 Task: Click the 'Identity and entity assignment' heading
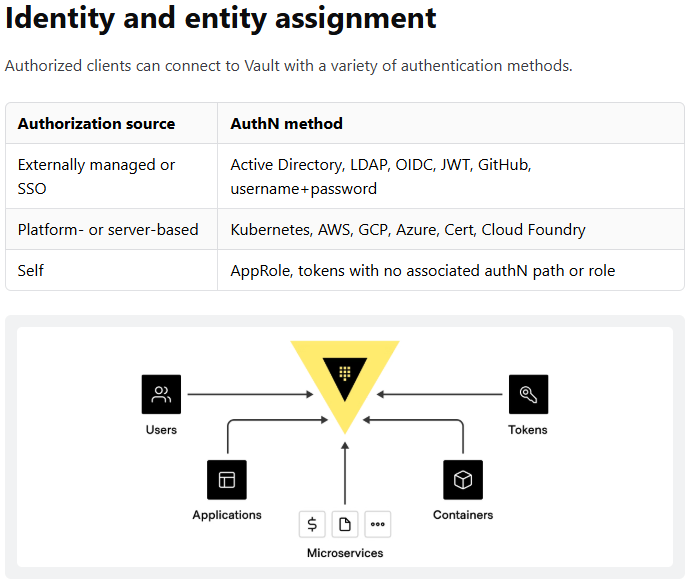tap(221, 18)
